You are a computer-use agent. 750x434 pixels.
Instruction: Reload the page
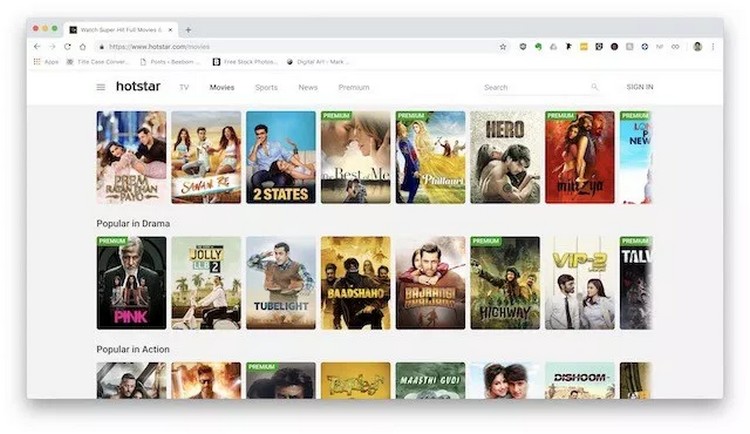[68, 47]
